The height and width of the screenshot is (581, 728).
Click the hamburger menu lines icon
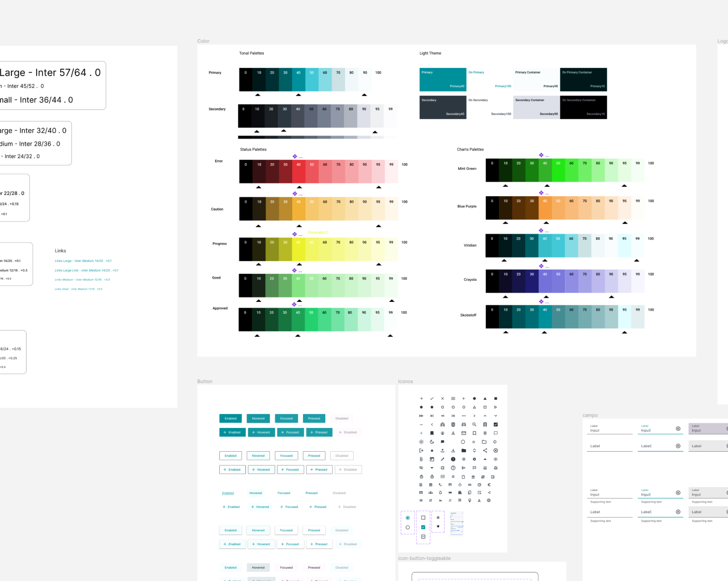[453, 399]
